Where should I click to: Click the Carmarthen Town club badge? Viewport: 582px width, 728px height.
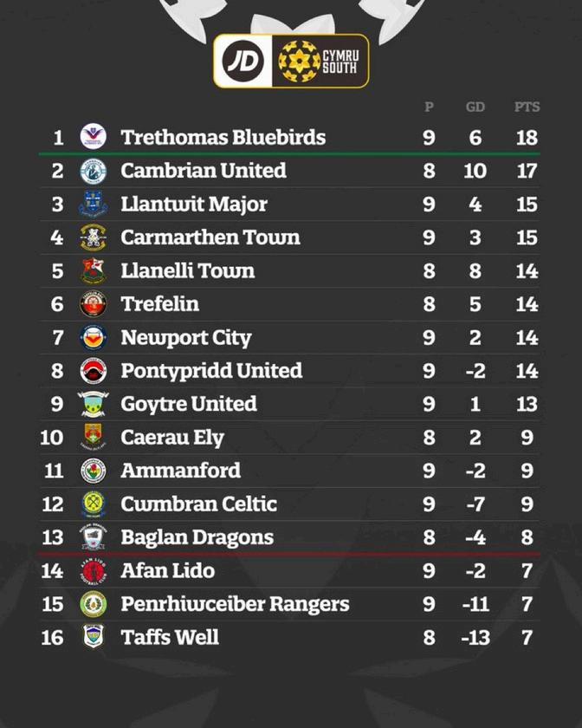click(94, 237)
